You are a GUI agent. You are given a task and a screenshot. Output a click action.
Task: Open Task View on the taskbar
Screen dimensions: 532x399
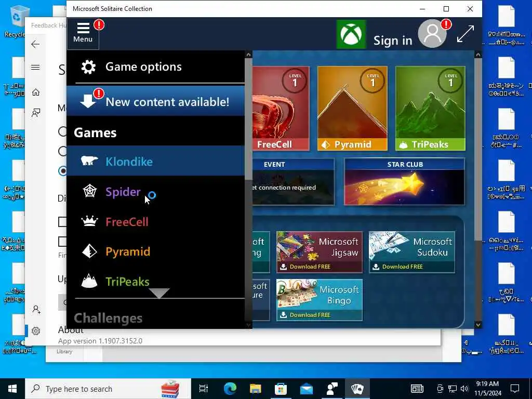(x=203, y=389)
